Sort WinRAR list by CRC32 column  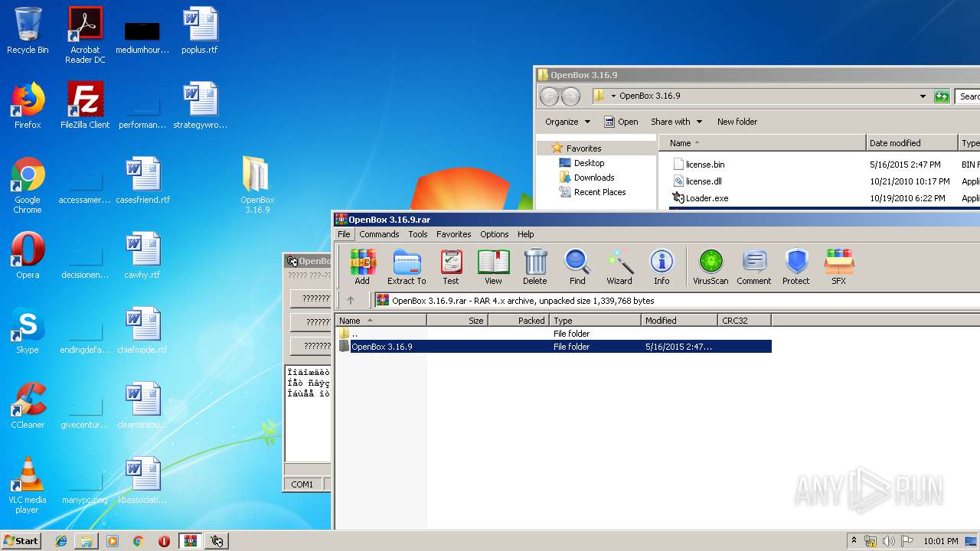tap(745, 321)
